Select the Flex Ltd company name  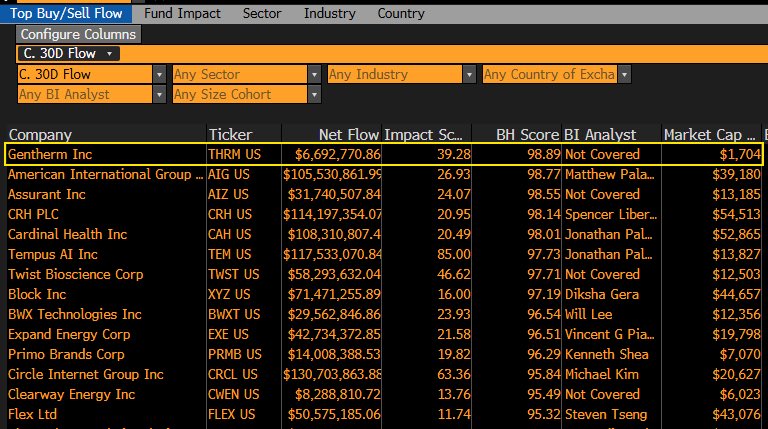click(32, 414)
